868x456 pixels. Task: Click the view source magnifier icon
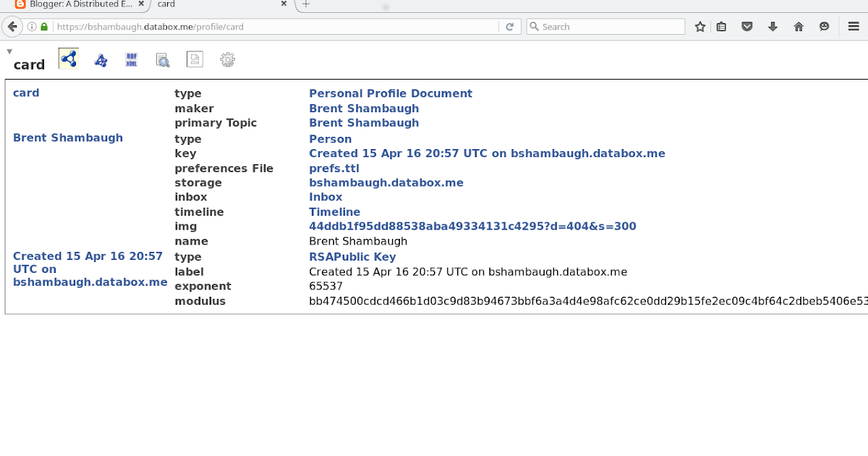[x=162, y=59]
